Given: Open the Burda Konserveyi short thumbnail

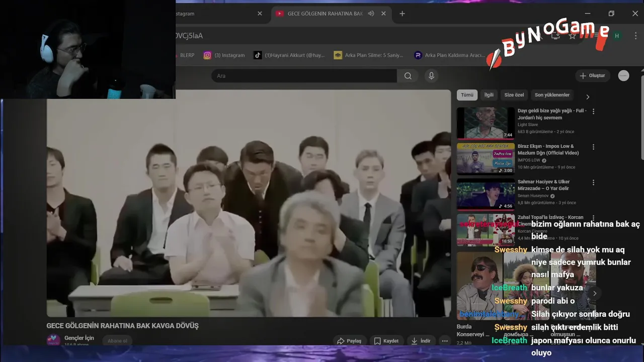Looking at the screenshot, I should [x=479, y=286].
